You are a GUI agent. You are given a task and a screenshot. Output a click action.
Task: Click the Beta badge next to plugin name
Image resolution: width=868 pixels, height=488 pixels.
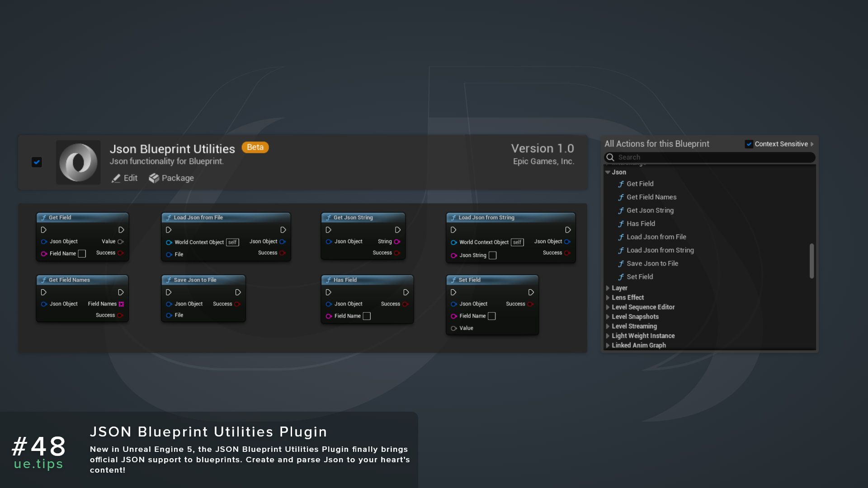(x=255, y=147)
